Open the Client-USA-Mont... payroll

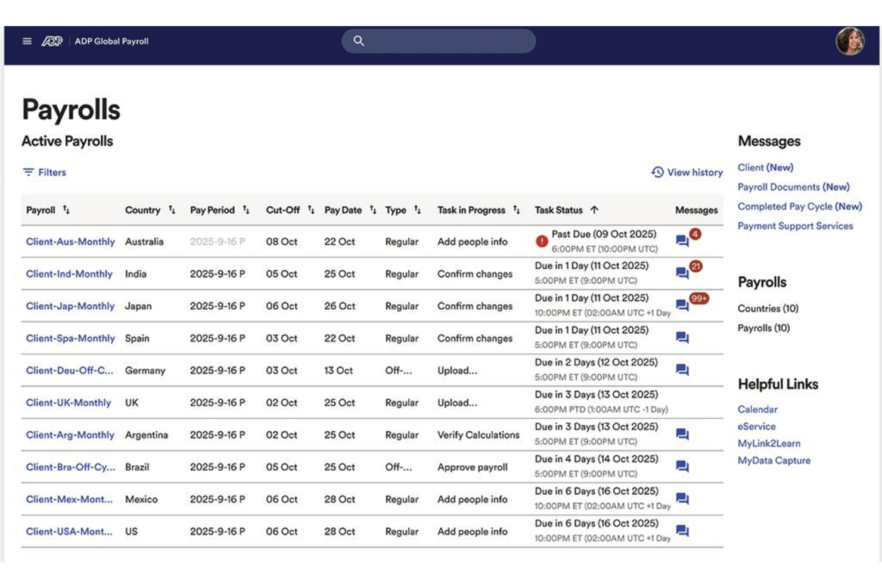pyautogui.click(x=69, y=531)
